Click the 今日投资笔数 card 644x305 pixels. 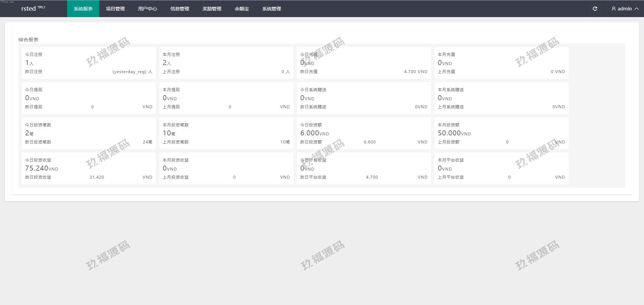tap(89, 133)
